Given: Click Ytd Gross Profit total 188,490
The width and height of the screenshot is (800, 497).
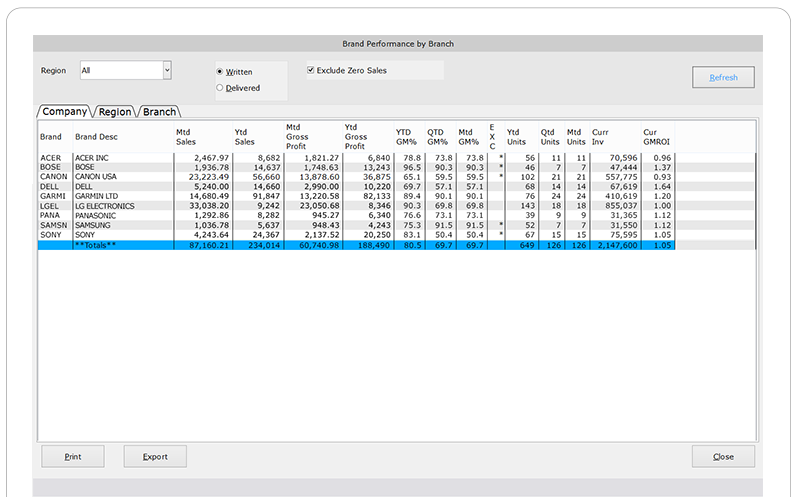Looking at the screenshot, I should click(373, 245).
